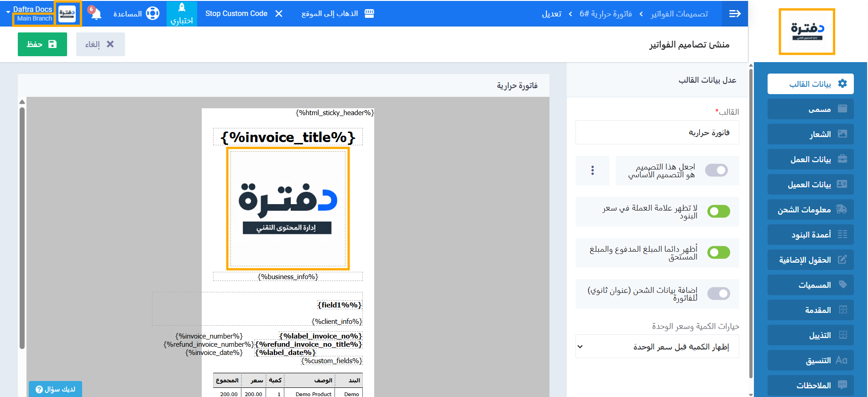This screenshot has height=397, width=868.
Task: Click the Daftra logo in the sidebar
Action: coord(806,32)
